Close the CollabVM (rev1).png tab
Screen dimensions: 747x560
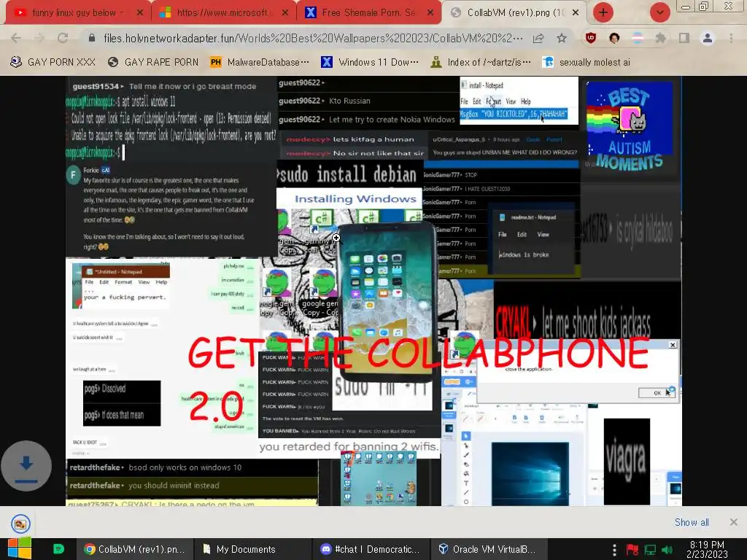pos(576,13)
